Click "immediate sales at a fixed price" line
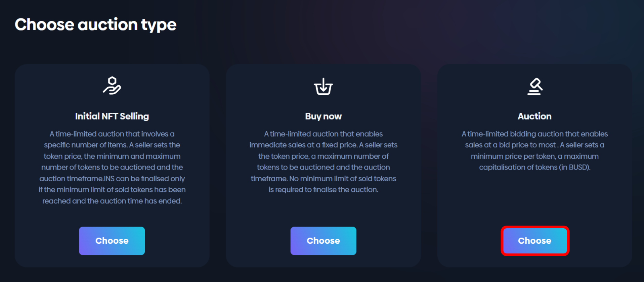The image size is (644, 282). tap(323, 145)
